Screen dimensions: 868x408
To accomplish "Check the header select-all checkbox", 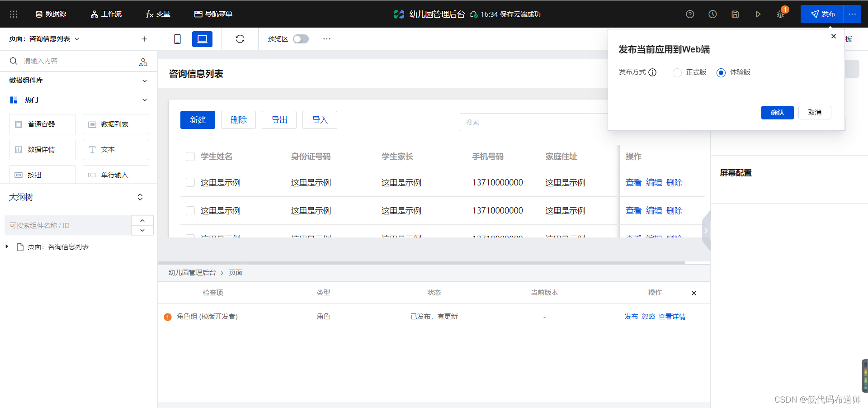I will pos(190,157).
